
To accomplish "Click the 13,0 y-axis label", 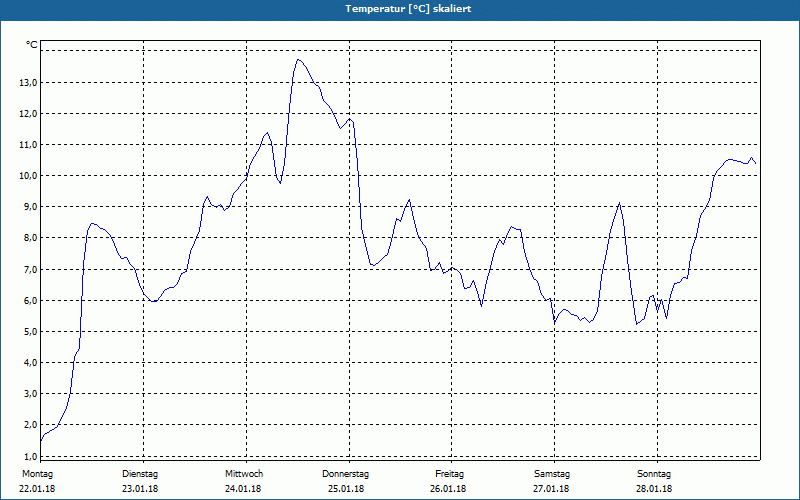I will (28, 83).
